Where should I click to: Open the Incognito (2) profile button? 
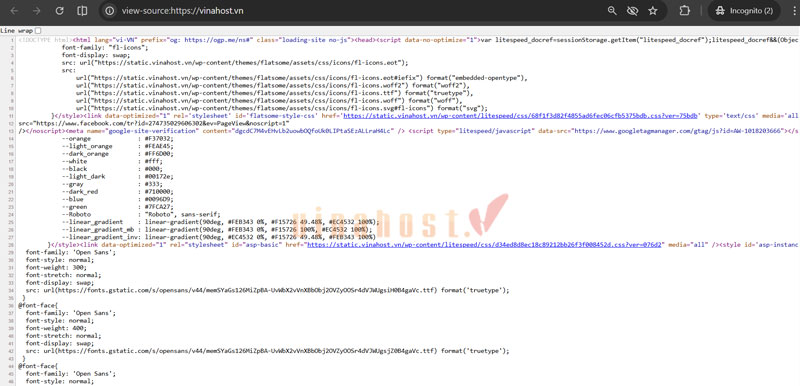pyautogui.click(x=744, y=11)
